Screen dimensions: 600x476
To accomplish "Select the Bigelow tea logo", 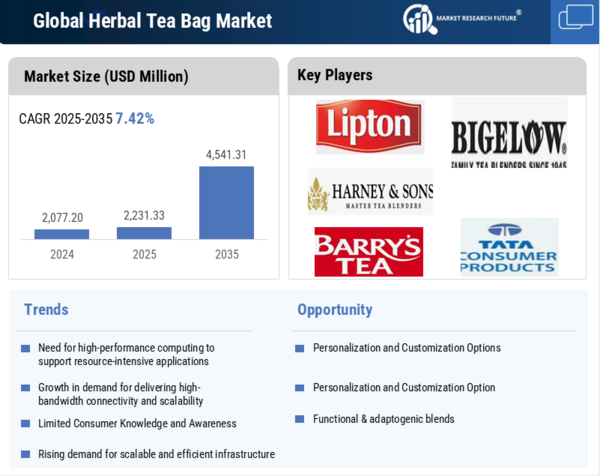I will tap(509, 135).
